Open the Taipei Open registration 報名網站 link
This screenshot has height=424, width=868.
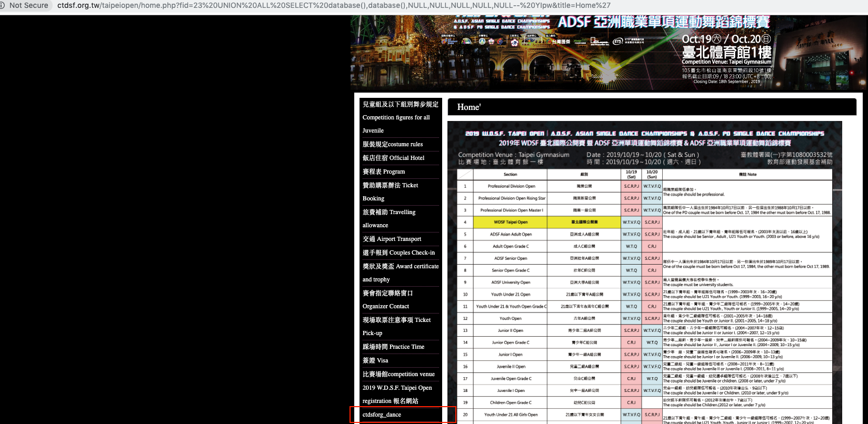pos(397,395)
